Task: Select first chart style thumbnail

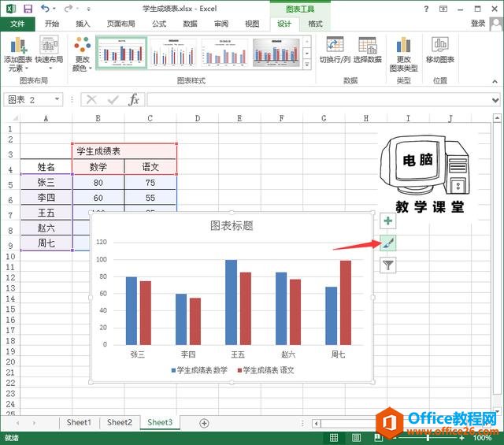Action: pyautogui.click(x=122, y=53)
